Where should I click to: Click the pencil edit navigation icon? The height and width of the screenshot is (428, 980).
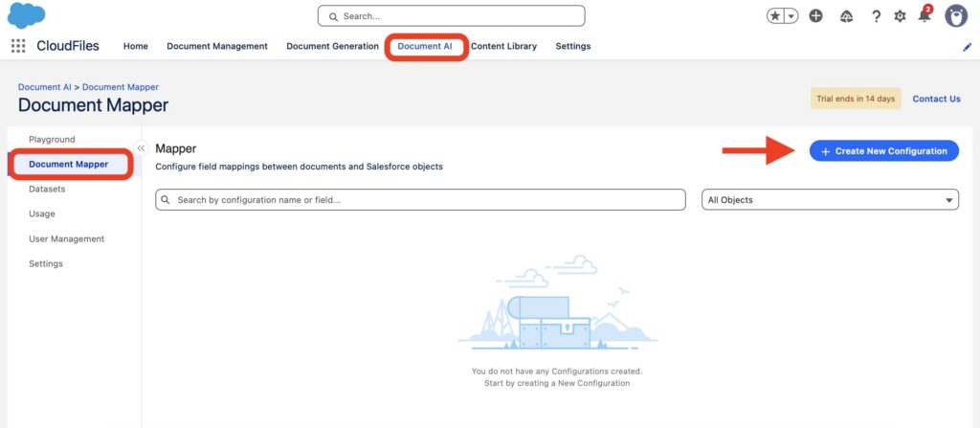[967, 47]
